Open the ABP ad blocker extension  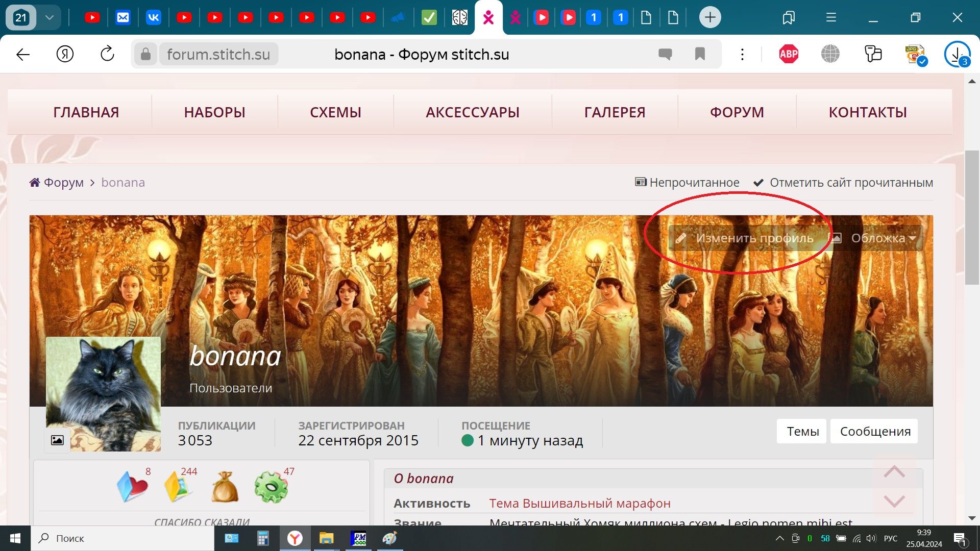click(x=789, y=54)
